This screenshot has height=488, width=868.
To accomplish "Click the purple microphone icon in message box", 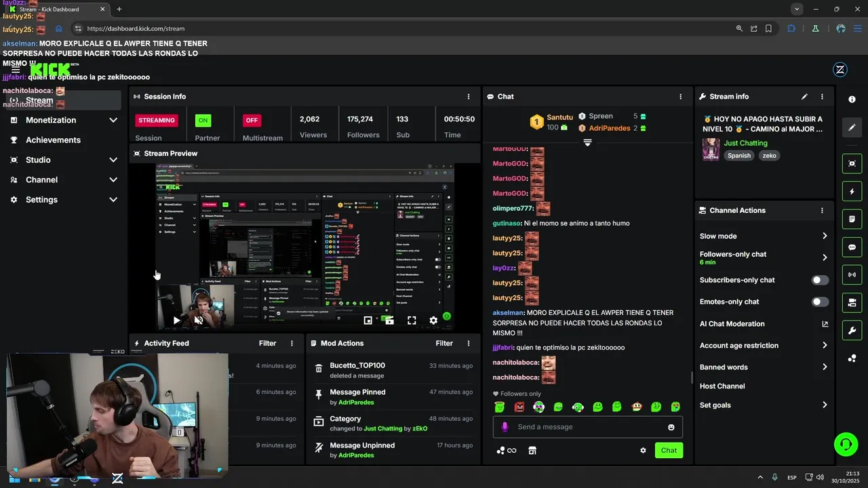I will (x=505, y=427).
